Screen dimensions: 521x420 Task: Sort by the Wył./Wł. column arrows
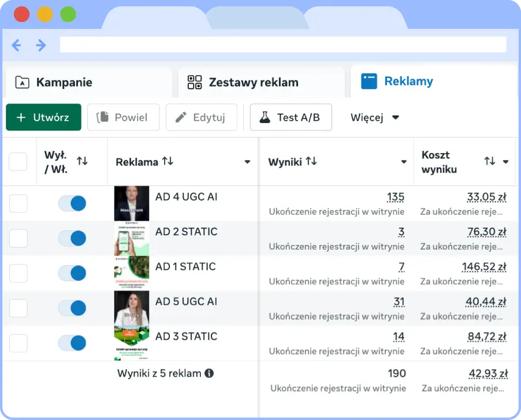click(x=82, y=161)
